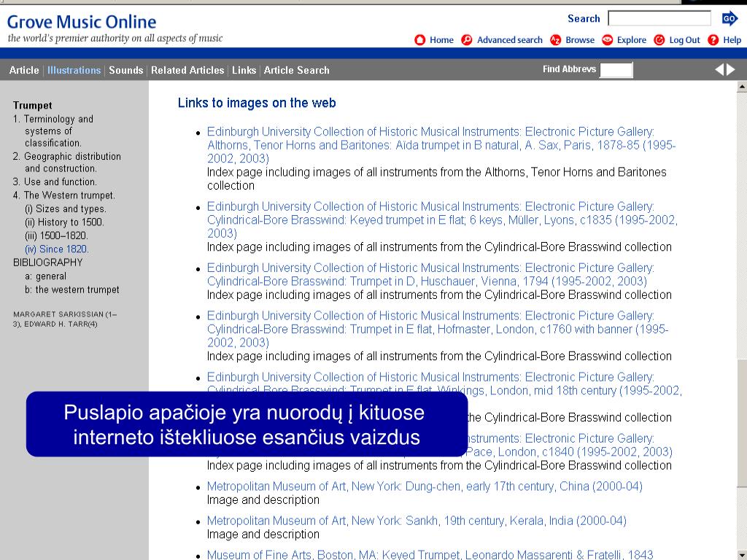The width and height of the screenshot is (747, 560).
Task: Open the Aïda trumpet in B natural link
Action: (441, 145)
